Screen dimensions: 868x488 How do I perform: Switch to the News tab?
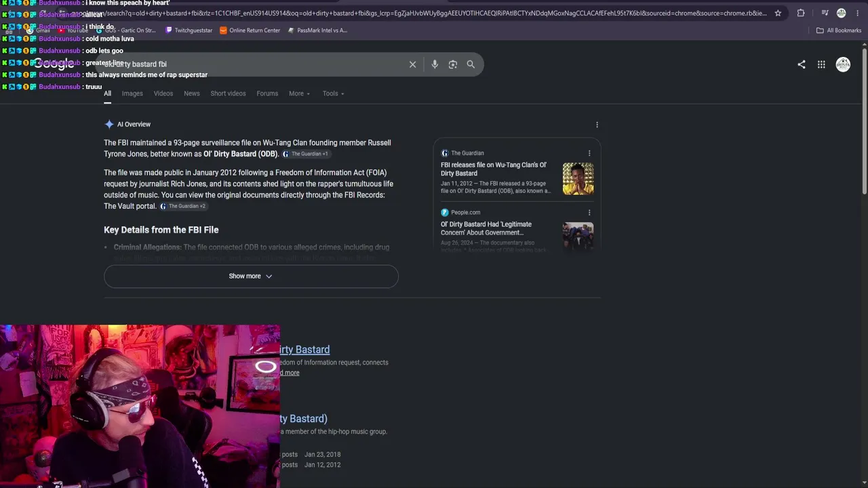[x=192, y=94]
